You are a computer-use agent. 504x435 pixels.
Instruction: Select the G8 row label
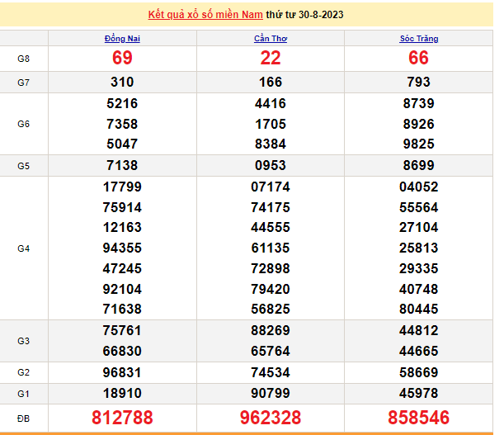point(24,59)
